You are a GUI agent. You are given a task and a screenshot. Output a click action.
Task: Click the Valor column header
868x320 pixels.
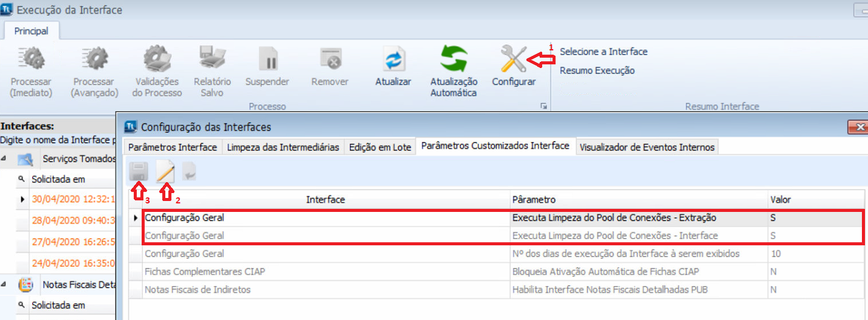click(816, 200)
